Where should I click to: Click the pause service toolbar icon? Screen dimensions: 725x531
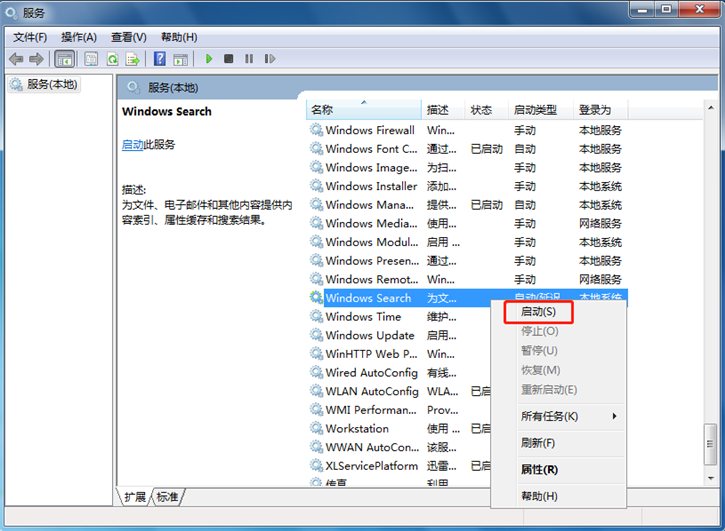tap(249, 59)
